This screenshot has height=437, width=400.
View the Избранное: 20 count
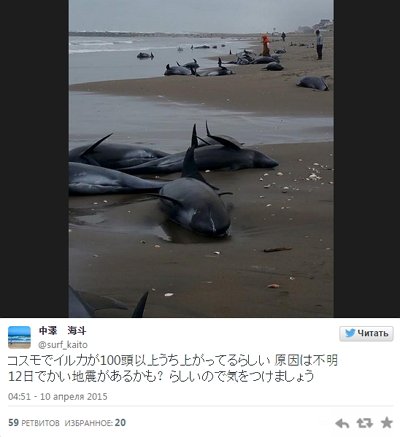(95, 423)
